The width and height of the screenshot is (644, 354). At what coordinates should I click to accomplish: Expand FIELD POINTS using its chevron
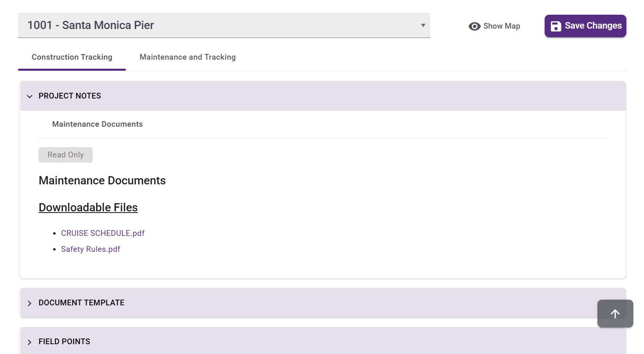(x=29, y=342)
